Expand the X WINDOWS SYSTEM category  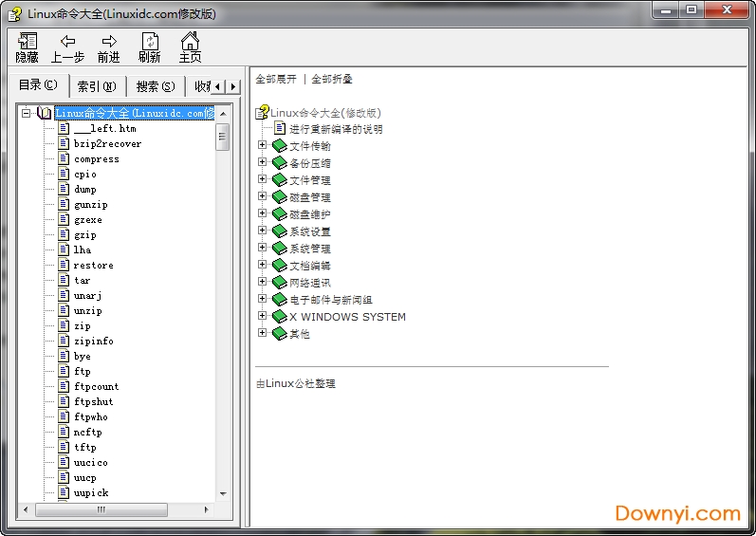262,316
